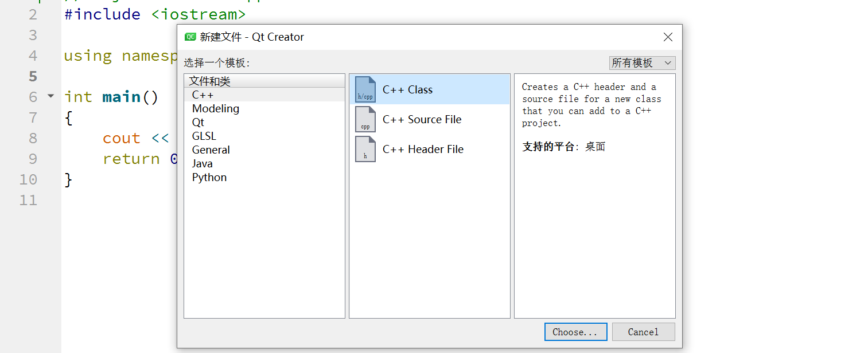Close the 新建文件 dialog with X

[668, 37]
